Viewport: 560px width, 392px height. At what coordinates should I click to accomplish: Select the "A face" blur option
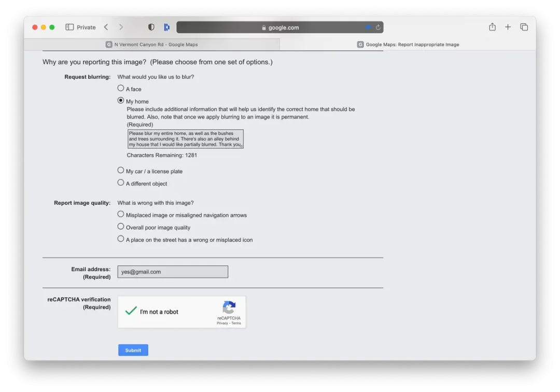121,88
